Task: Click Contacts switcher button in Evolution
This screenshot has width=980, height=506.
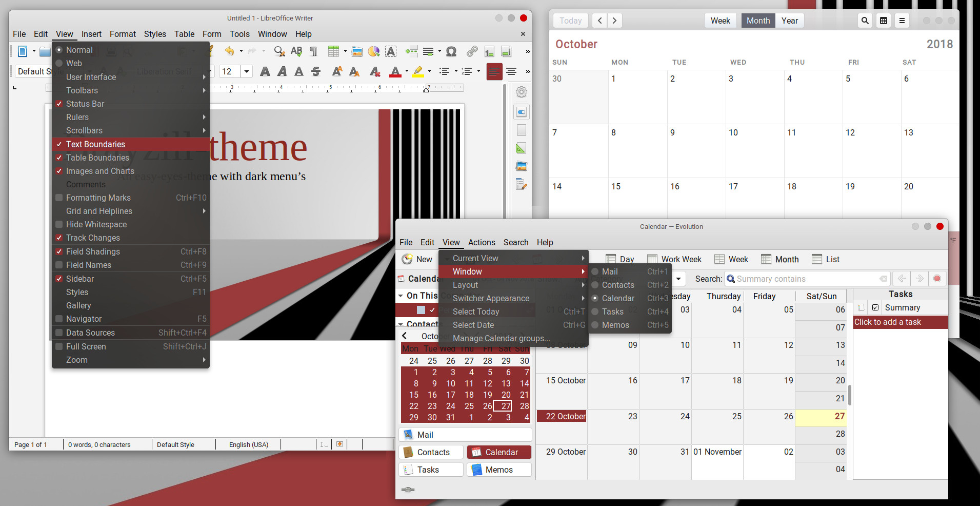Action: pyautogui.click(x=431, y=452)
